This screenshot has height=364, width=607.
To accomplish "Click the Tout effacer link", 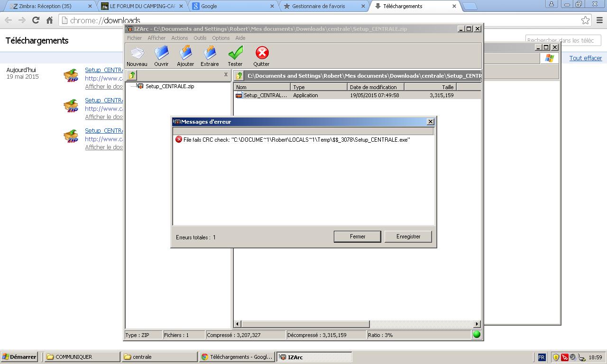I will (x=585, y=58).
